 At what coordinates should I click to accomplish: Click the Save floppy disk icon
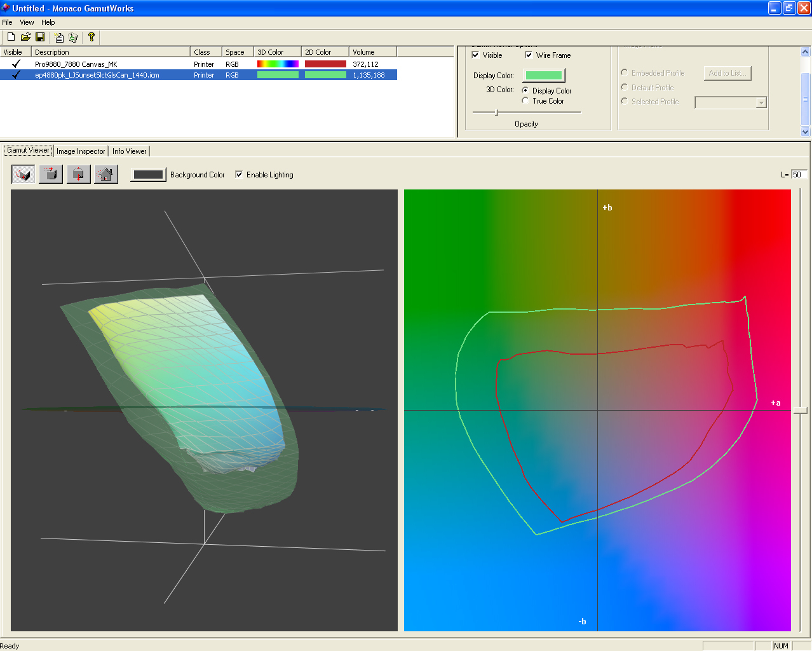(40, 38)
